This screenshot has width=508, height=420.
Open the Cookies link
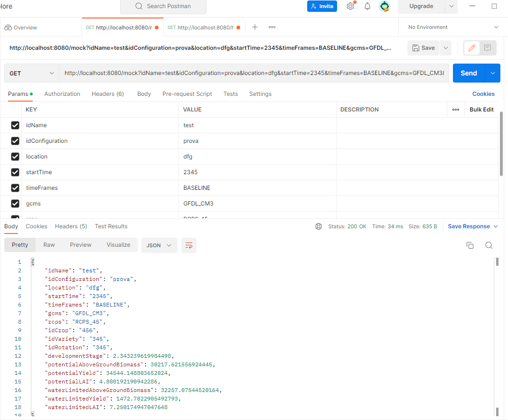click(x=483, y=94)
